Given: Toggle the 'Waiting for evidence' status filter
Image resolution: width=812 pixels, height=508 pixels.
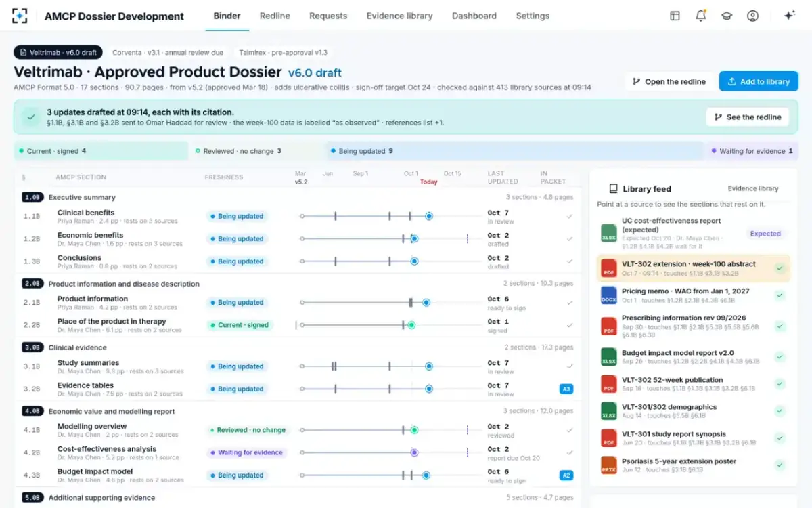Looking at the screenshot, I should pos(753,151).
